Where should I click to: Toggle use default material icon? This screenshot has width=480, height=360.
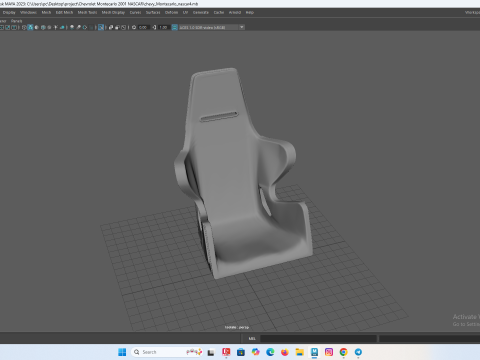[36, 27]
